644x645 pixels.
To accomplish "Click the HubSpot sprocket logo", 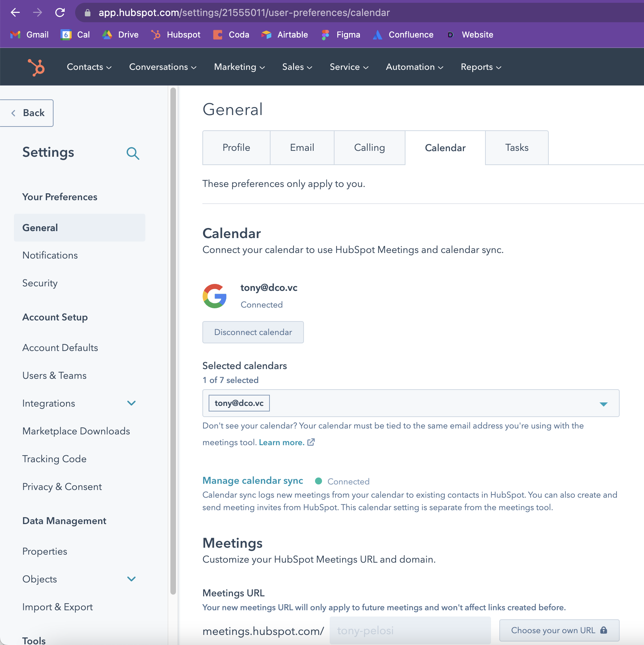I will (x=36, y=67).
